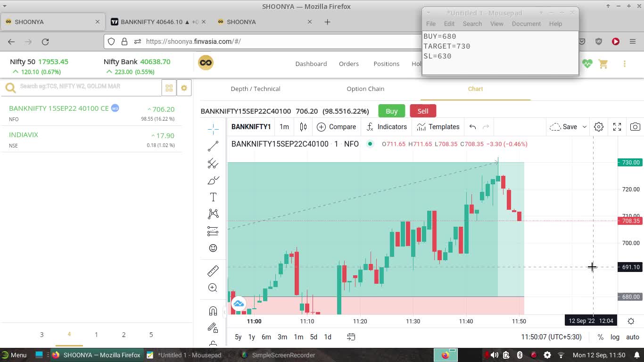Save the chart layout
644x362 pixels.
click(563, 127)
